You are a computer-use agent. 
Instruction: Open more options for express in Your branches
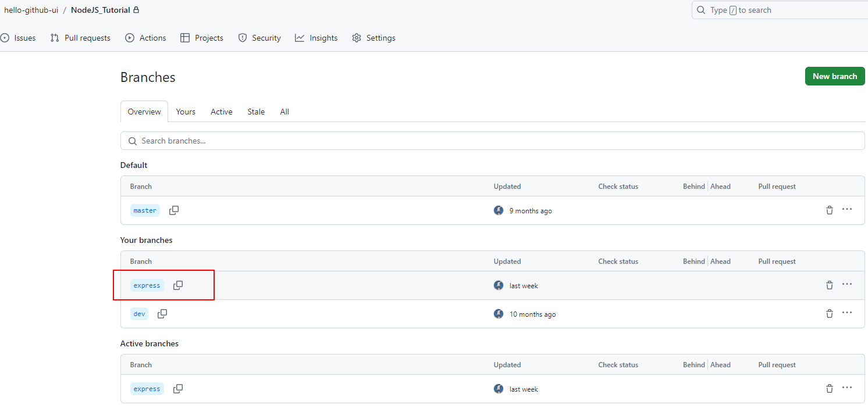point(847,284)
